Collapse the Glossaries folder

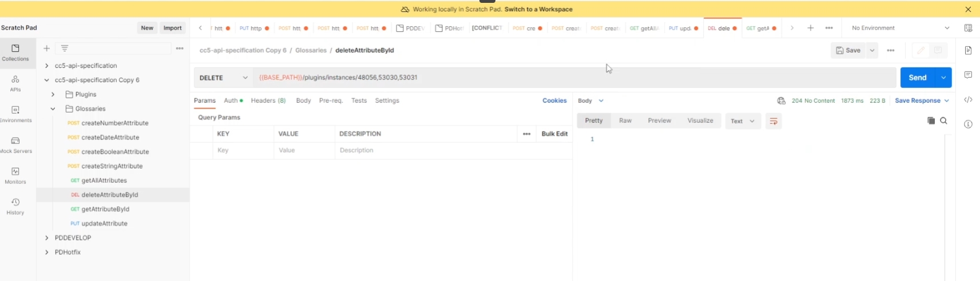tap(53, 109)
